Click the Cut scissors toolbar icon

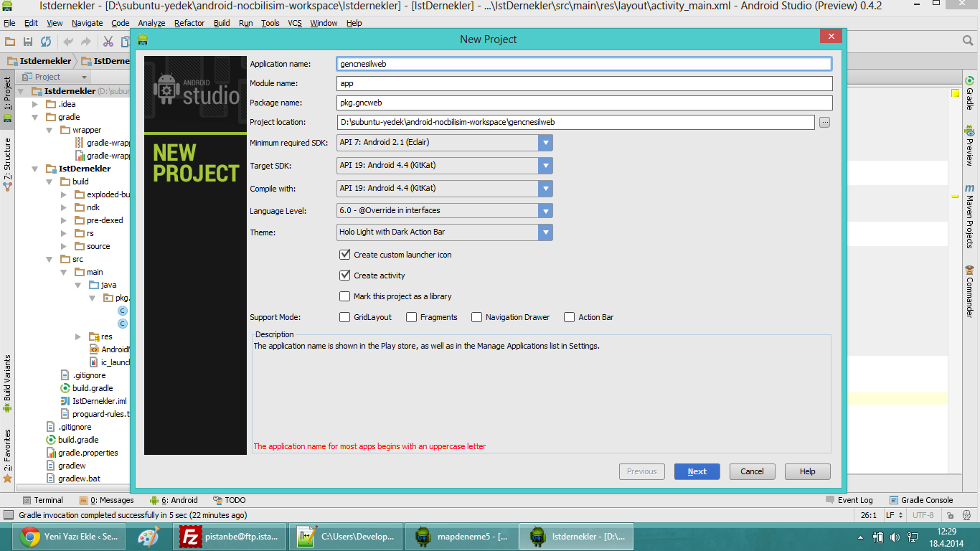[x=108, y=42]
